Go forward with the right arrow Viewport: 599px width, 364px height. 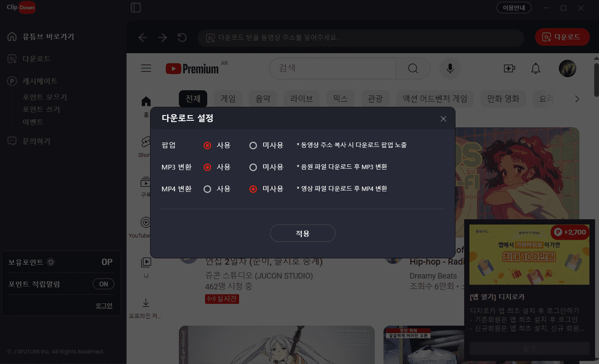162,37
